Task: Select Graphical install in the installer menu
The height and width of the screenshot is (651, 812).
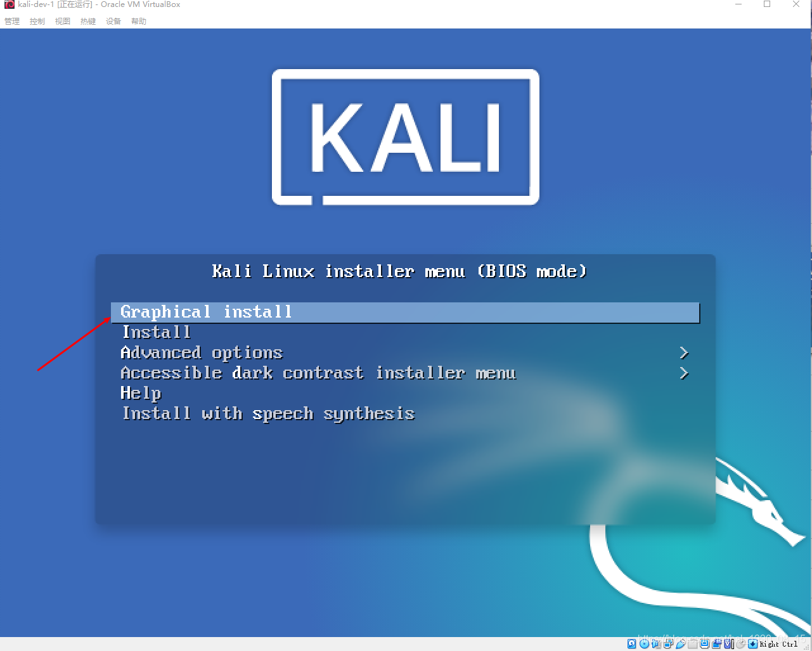Action: [406, 313]
